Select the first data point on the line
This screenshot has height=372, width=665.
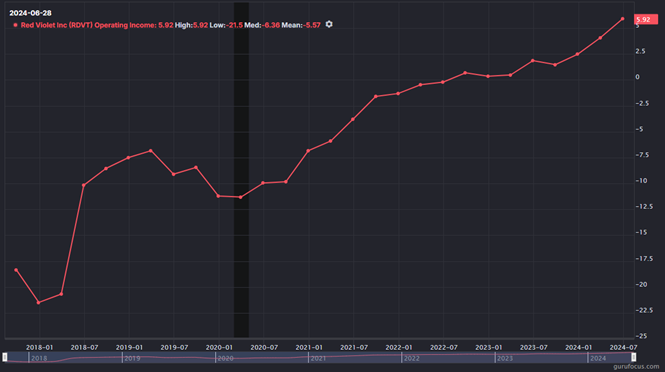tap(16, 270)
